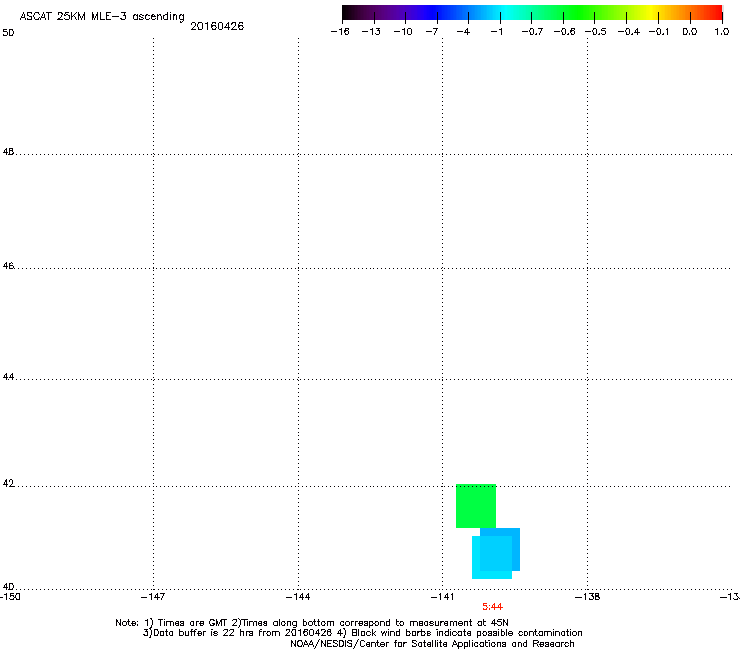This screenshot has height=650, width=740.
Task: Click the -7 colorbar label
Action: point(432,32)
